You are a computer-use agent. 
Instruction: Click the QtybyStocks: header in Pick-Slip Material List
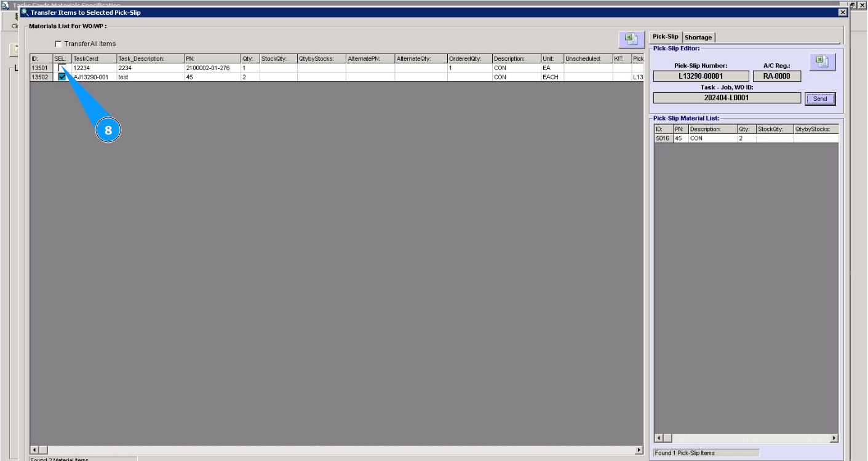coord(816,129)
